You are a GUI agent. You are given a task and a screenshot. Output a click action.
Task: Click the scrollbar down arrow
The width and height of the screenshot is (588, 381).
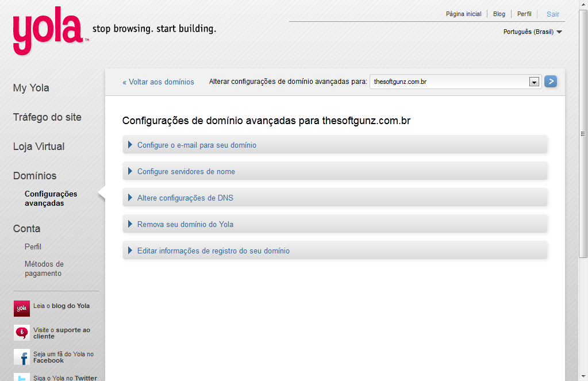point(583,376)
